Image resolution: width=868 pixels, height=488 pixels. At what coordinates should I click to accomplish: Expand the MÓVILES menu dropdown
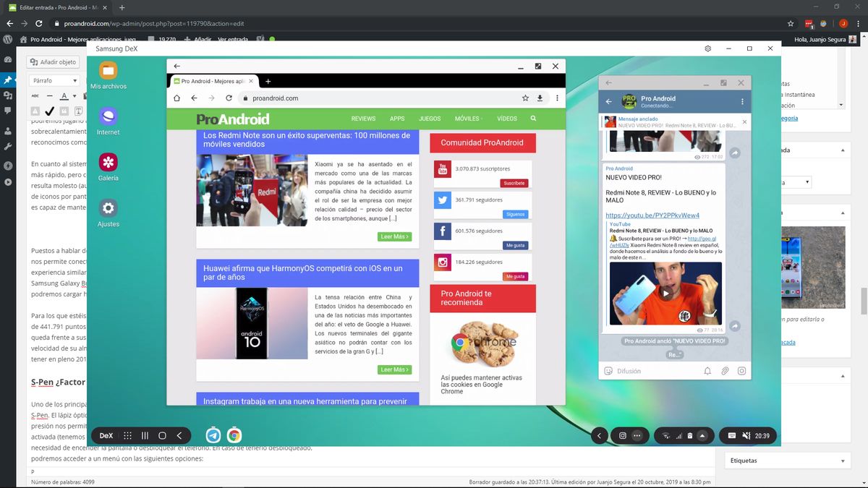(x=469, y=118)
